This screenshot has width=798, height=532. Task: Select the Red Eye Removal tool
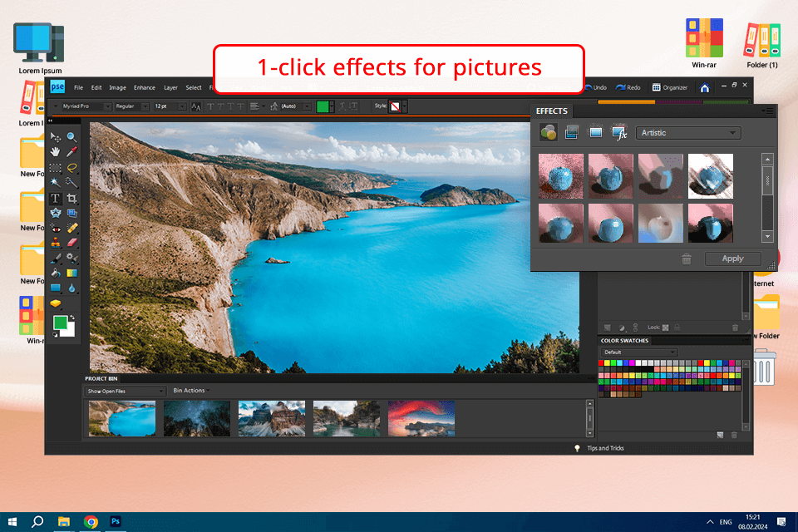point(56,228)
